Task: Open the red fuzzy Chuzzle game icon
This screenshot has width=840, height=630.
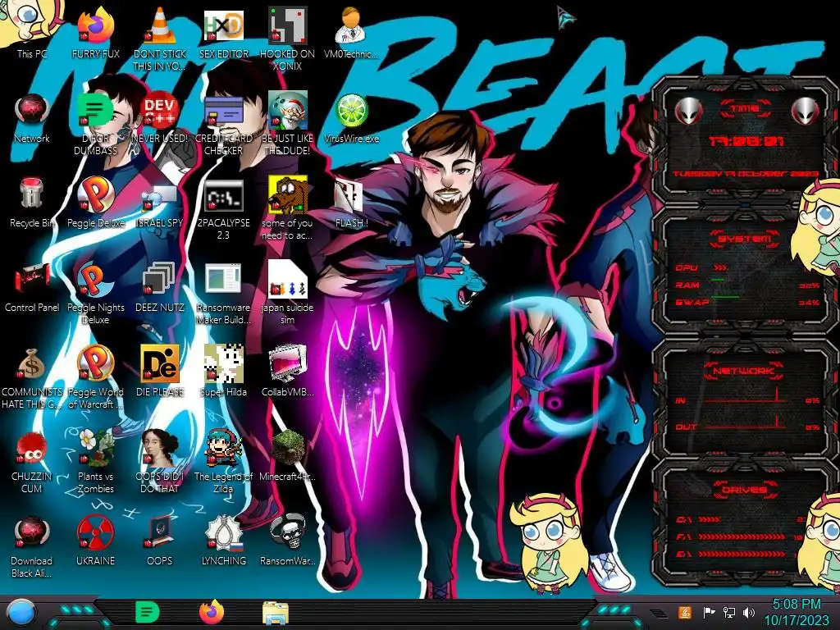Action: pos(32,462)
